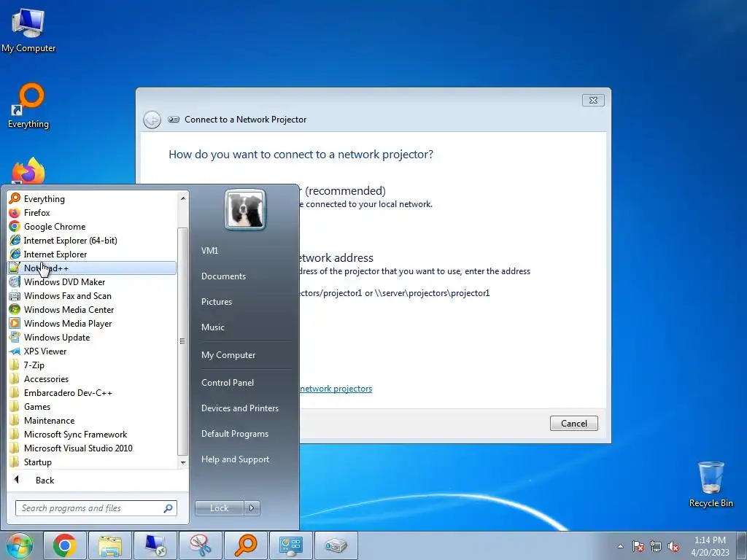The width and height of the screenshot is (747, 560).
Task: Open the Snipping Tool taskbar icon
Action: [x=201, y=545]
